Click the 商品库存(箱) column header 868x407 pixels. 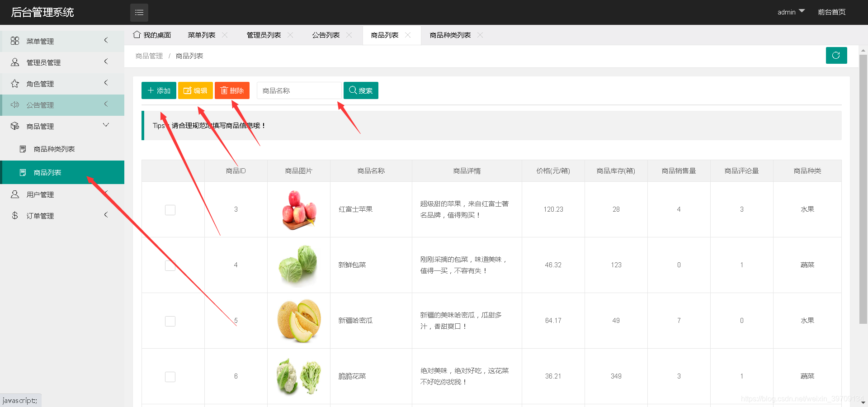[x=616, y=170]
